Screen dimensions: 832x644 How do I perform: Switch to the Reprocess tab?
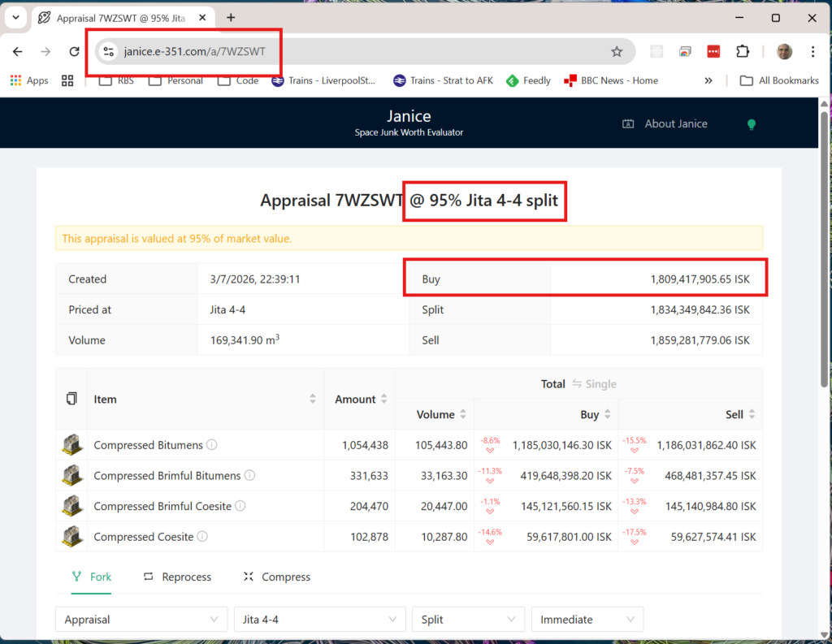click(177, 577)
